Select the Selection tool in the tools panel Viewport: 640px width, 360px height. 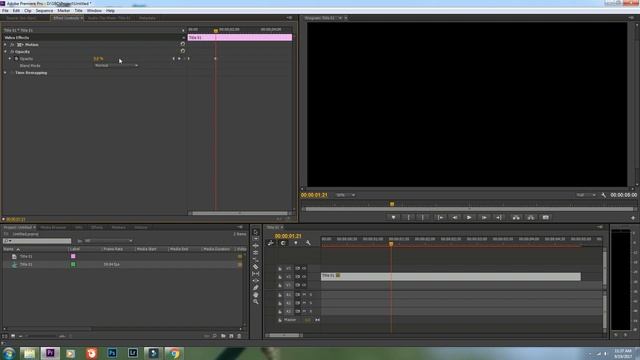pos(256,232)
